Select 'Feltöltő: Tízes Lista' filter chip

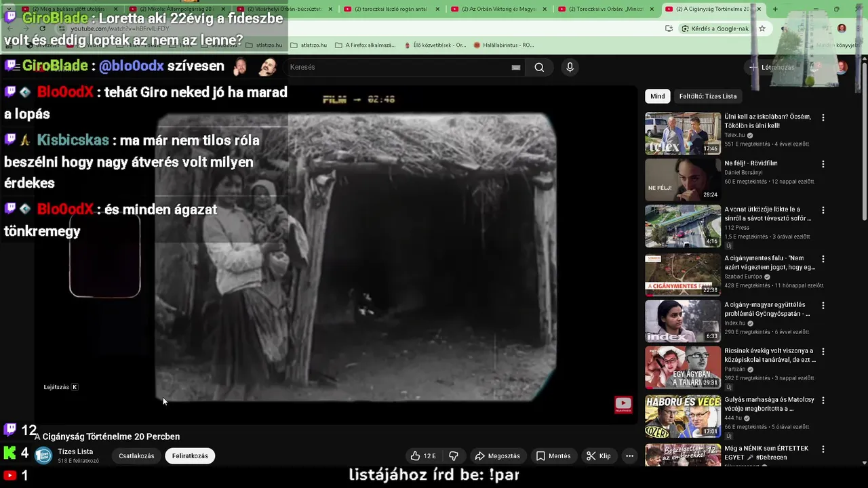pos(708,96)
